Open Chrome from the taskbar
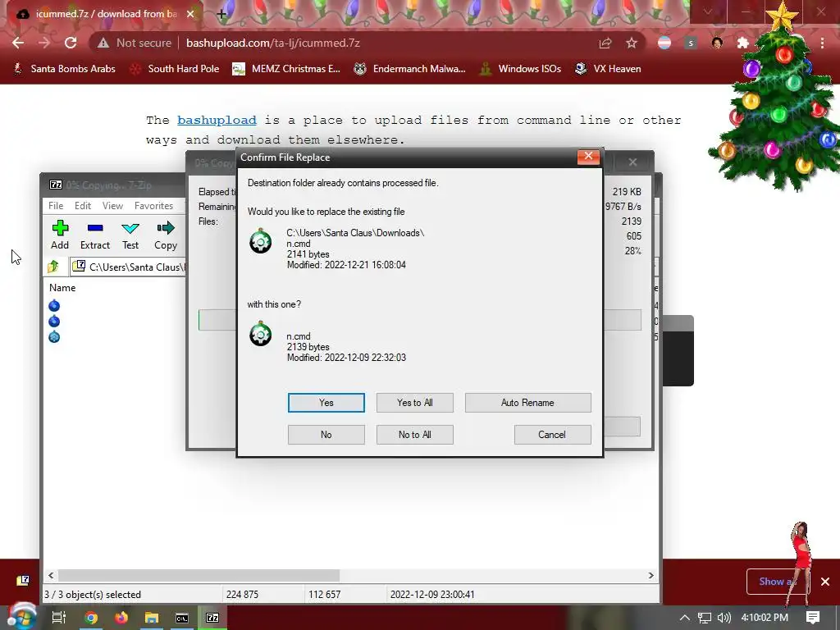This screenshot has height=630, width=840. click(x=91, y=618)
